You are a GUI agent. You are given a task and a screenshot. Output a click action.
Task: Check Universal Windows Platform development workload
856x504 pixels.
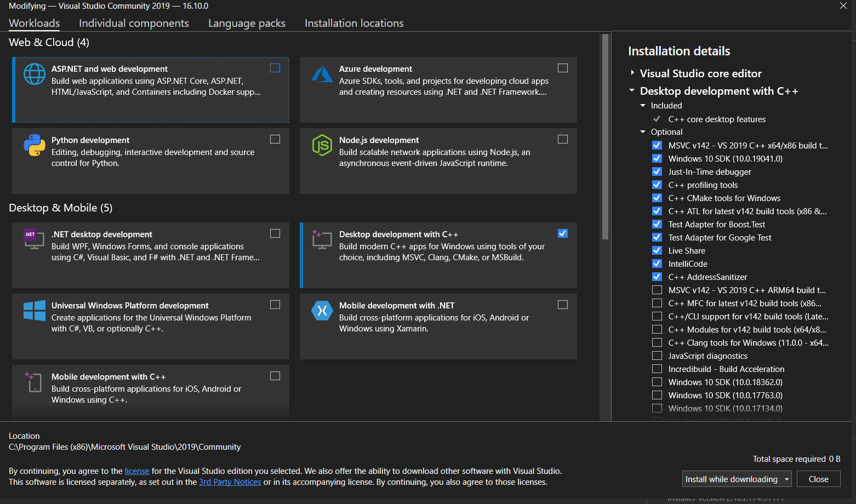275,305
